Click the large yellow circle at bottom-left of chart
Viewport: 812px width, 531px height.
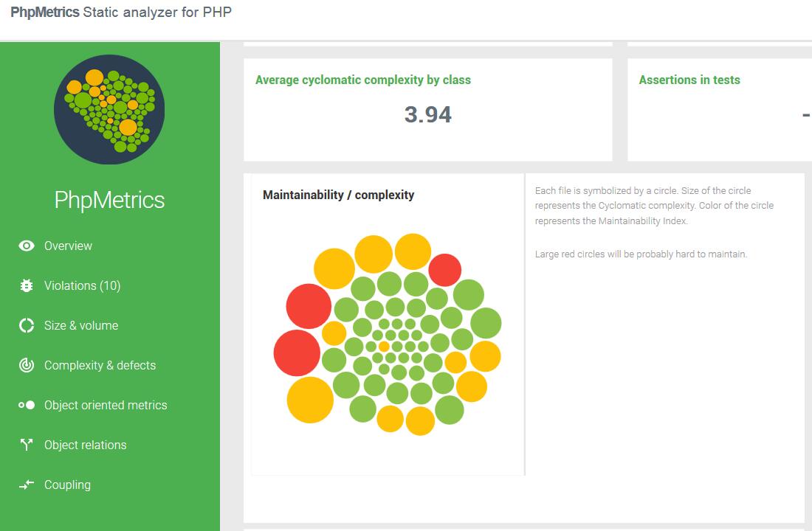310,400
